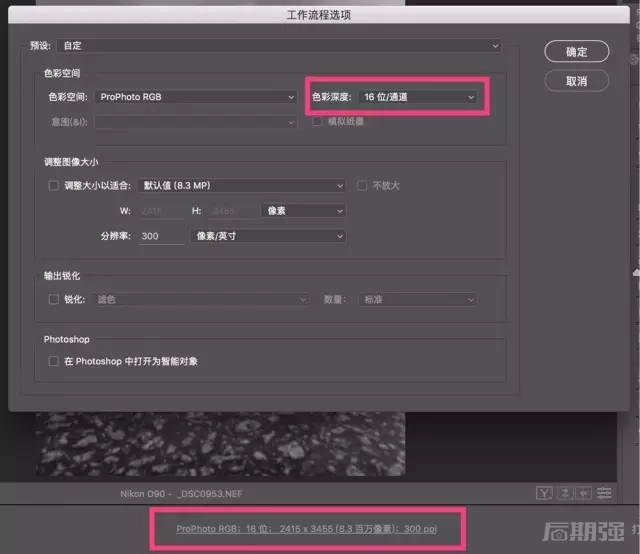Toggle panel default settings sliders icon

(604, 493)
